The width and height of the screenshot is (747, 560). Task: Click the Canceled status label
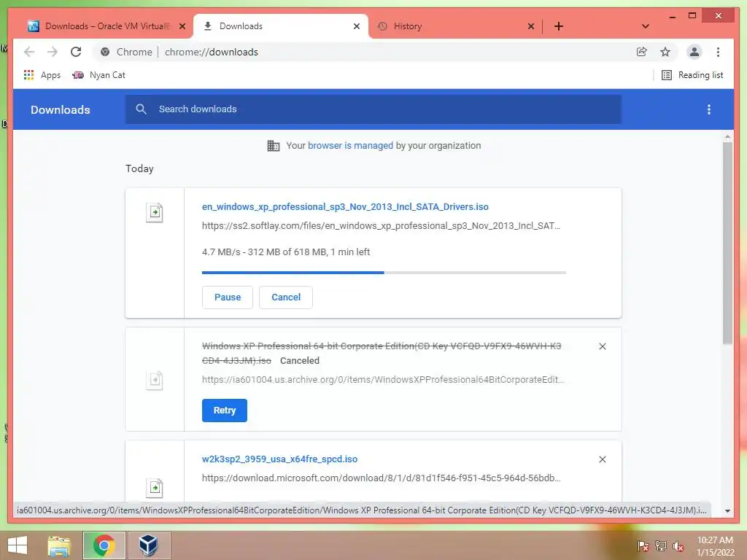pos(300,360)
